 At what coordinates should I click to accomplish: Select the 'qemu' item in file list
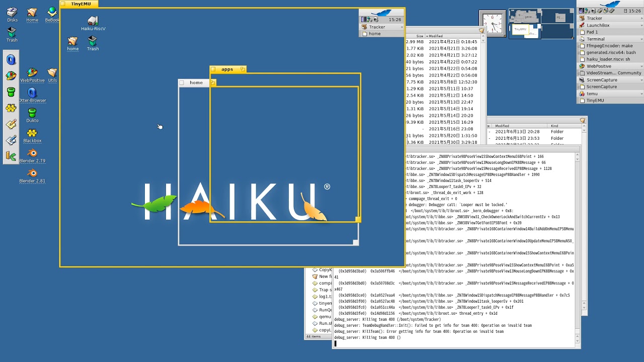pos(321,317)
